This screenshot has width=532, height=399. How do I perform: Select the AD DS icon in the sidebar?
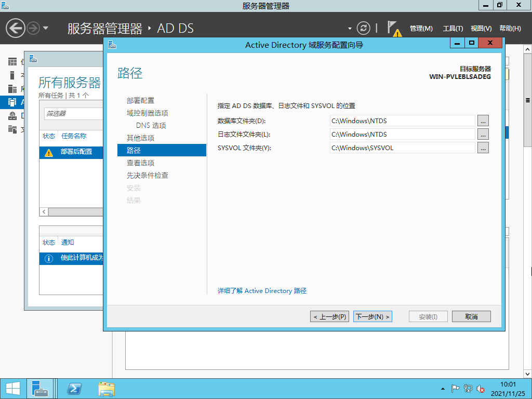pos(12,102)
